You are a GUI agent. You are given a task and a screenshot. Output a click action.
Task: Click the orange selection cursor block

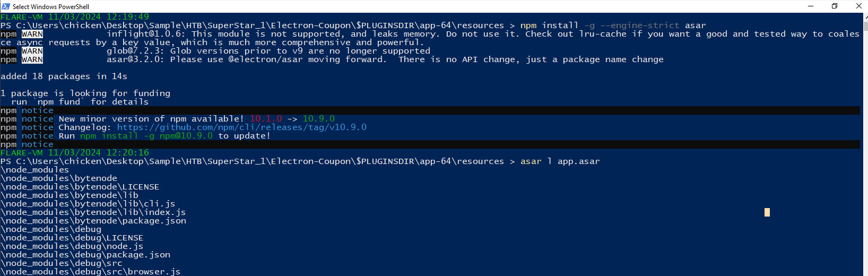[x=767, y=212]
